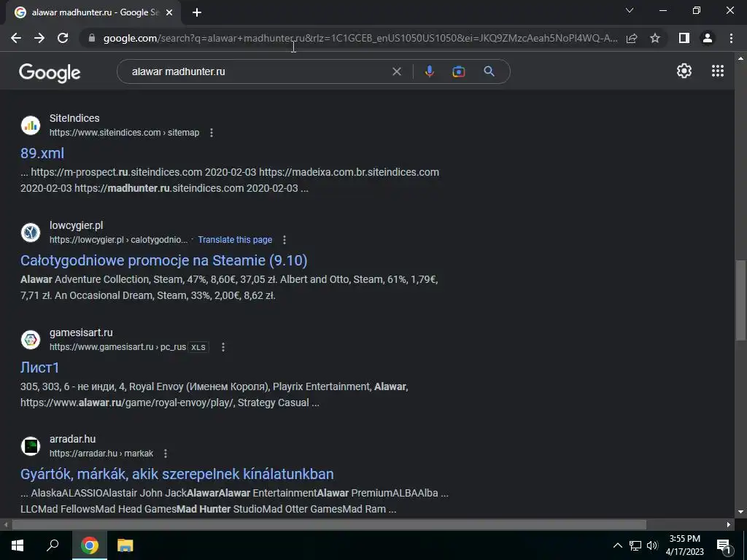The image size is (747, 560).
Task: Bookmark this page with the star icon
Action: coord(655,38)
